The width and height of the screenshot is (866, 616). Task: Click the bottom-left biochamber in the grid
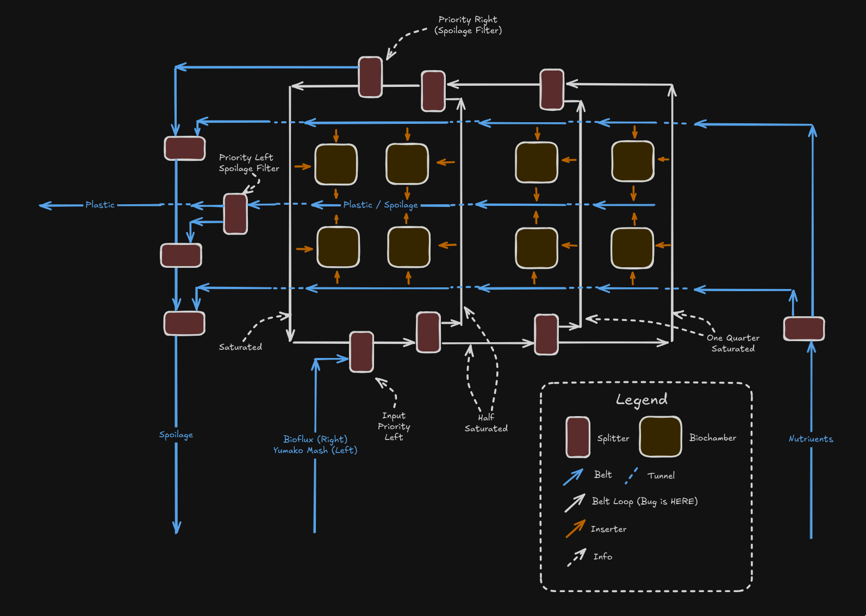[x=338, y=247]
